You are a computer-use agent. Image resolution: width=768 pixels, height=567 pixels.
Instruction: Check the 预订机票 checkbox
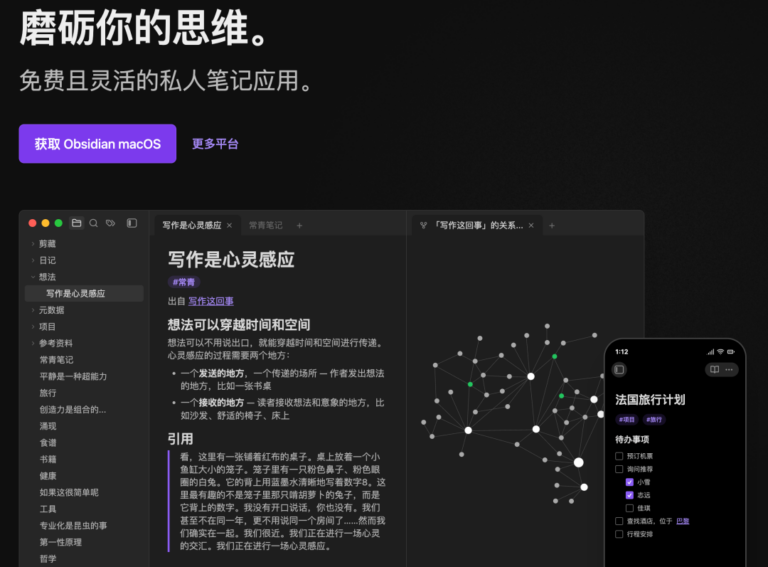coord(619,456)
